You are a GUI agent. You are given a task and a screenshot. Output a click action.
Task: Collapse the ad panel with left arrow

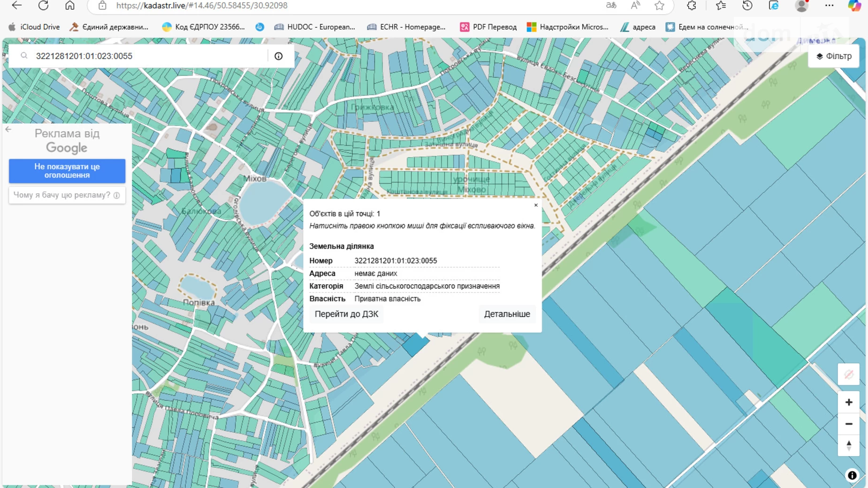8,129
